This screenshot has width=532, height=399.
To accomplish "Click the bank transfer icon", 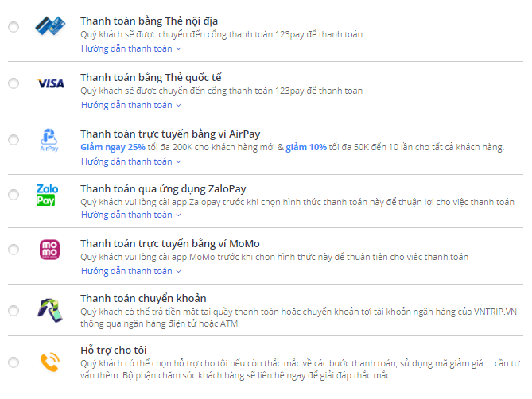I will coord(50,310).
